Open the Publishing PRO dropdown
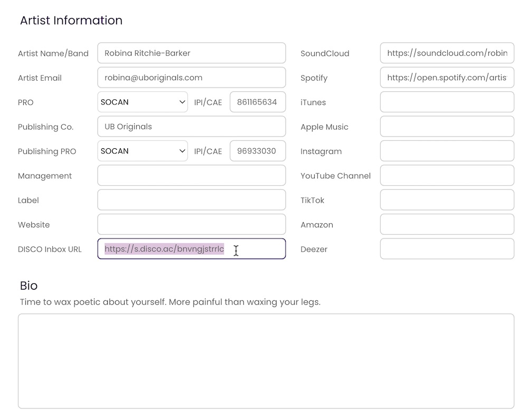528x420 pixels. [143, 151]
